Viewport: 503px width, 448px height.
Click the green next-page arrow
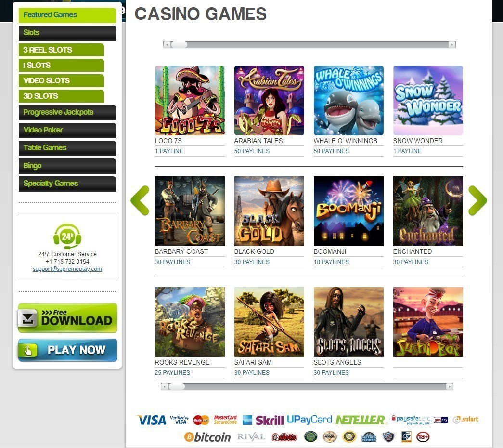(477, 200)
